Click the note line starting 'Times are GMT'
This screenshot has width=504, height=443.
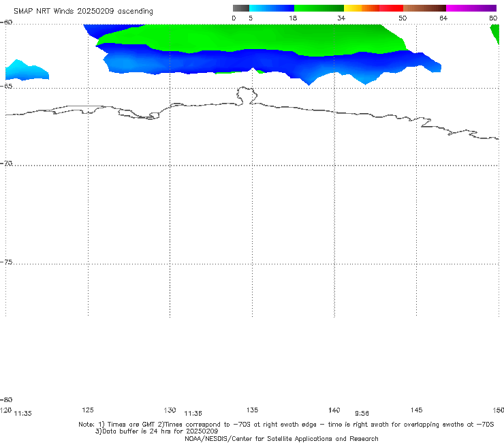coord(286,425)
